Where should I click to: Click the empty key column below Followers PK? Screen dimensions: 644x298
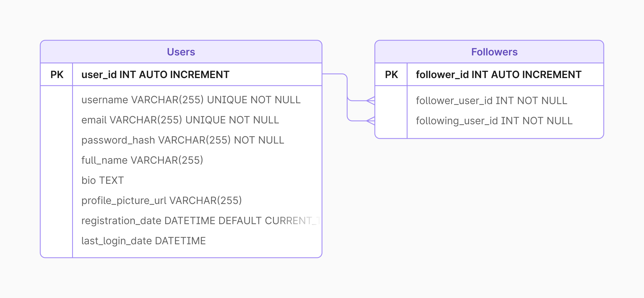pyautogui.click(x=391, y=112)
